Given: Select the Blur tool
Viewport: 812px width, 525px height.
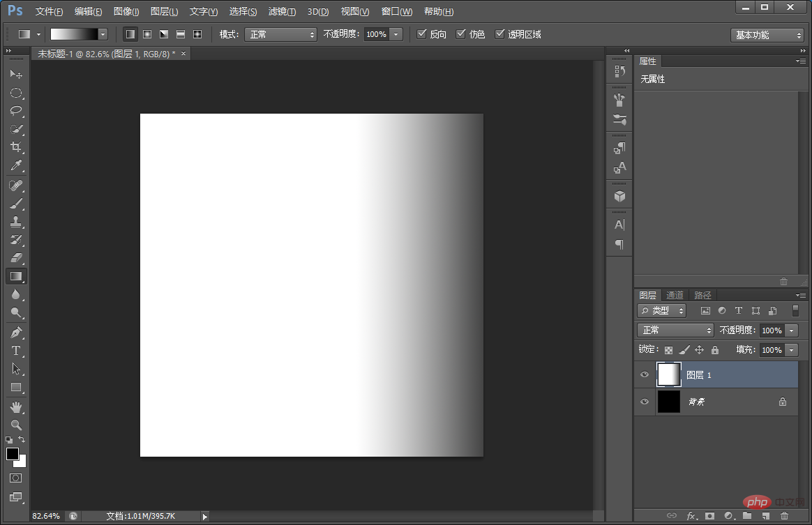Looking at the screenshot, I should click(16, 294).
